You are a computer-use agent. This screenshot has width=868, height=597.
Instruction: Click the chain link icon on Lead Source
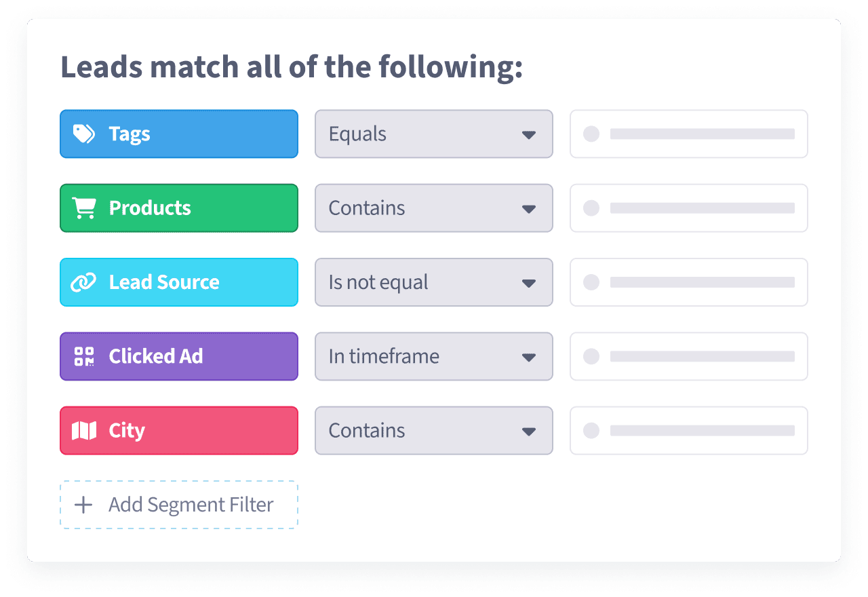tap(83, 282)
